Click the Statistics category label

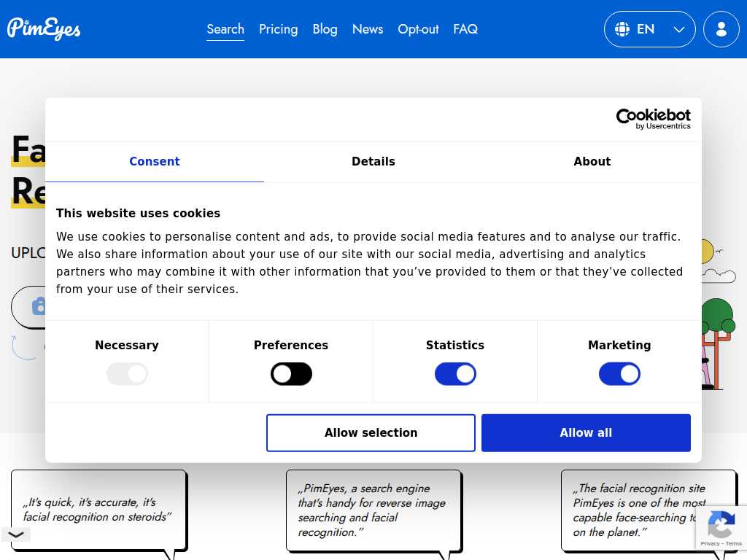coord(455,345)
